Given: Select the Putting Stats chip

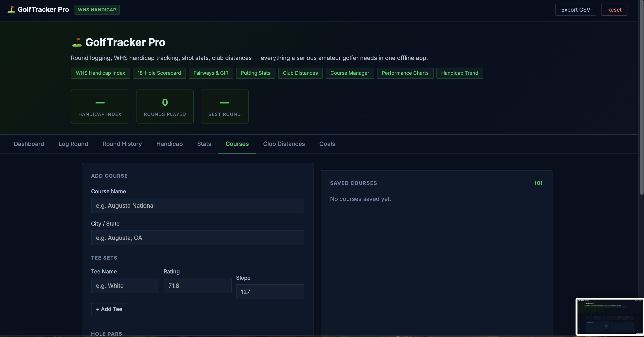Looking at the screenshot, I should (x=256, y=73).
